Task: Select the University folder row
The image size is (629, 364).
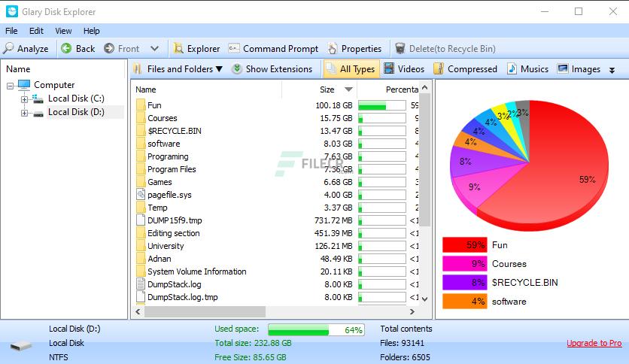Action: point(277,246)
